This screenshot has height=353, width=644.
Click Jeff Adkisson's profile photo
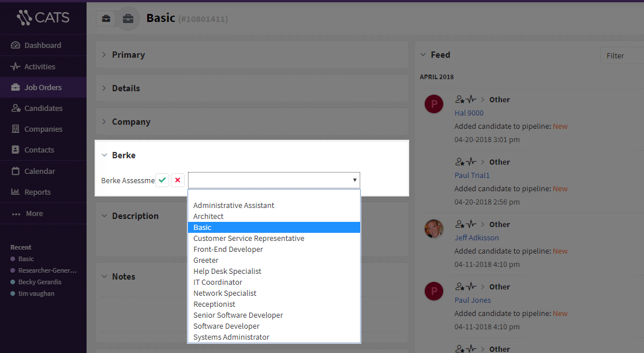(x=434, y=229)
